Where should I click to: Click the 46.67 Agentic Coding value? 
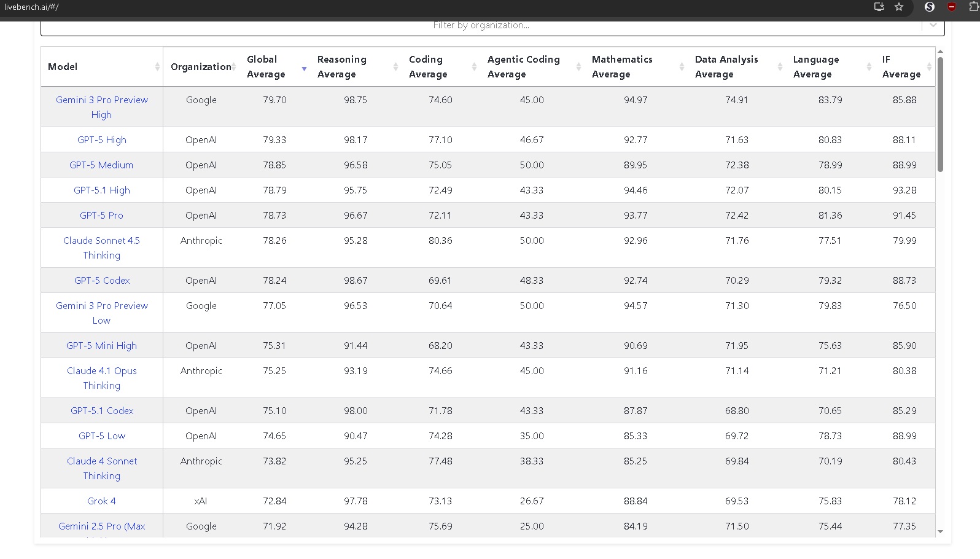coord(532,140)
